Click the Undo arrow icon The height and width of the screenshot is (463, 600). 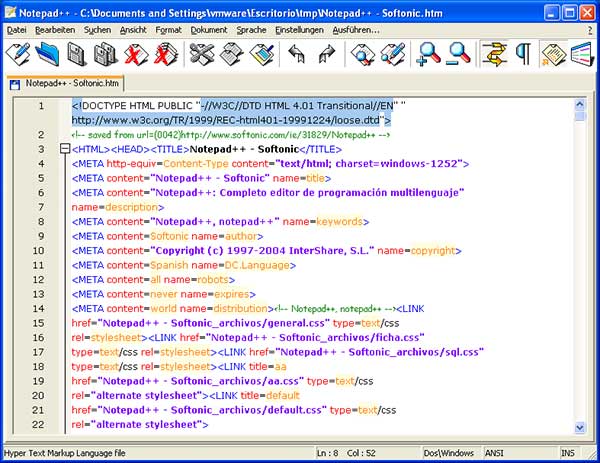click(x=296, y=54)
